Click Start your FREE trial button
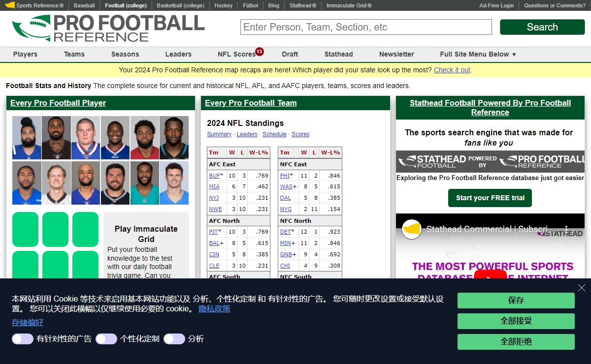This screenshot has height=364, width=591. point(490,198)
